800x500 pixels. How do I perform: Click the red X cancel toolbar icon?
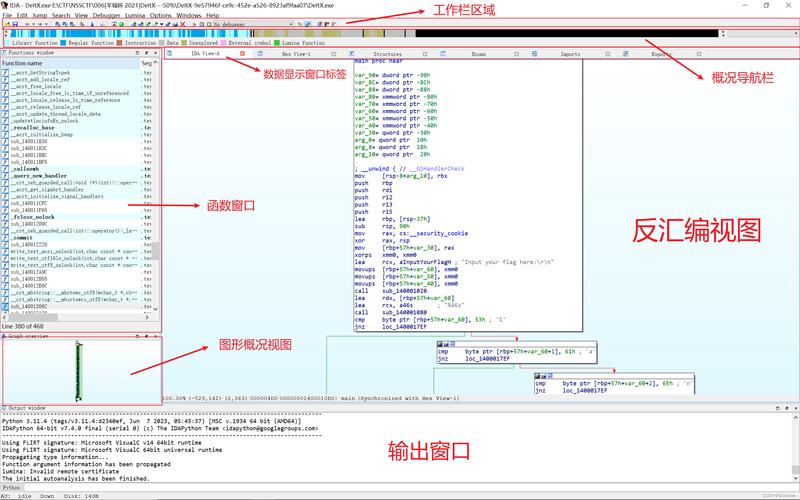pyautogui.click(x=183, y=24)
